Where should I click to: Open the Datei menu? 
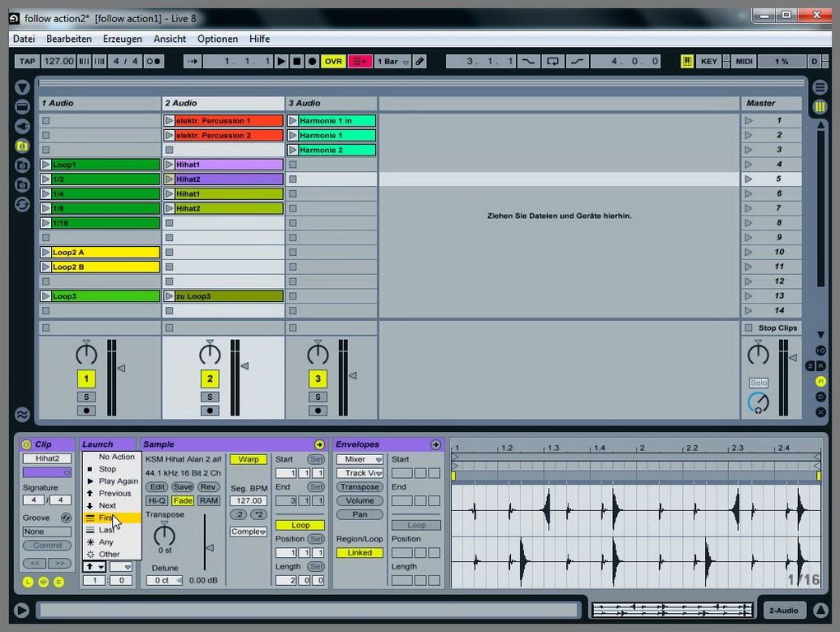pos(24,39)
